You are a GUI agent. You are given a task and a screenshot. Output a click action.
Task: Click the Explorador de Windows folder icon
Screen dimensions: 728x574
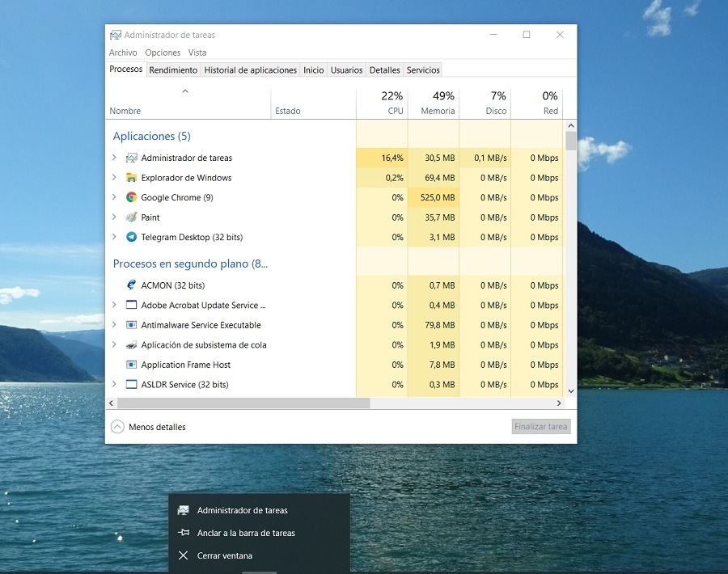pos(132,178)
